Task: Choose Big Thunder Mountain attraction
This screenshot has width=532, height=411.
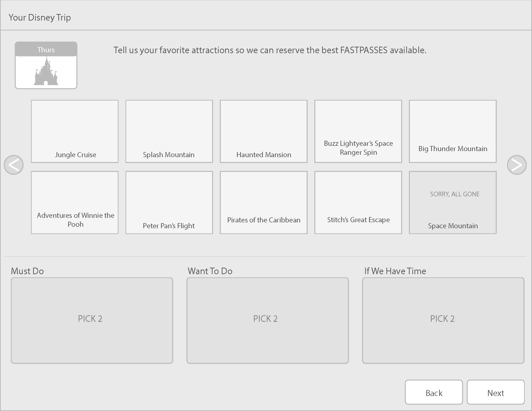Action: [453, 131]
